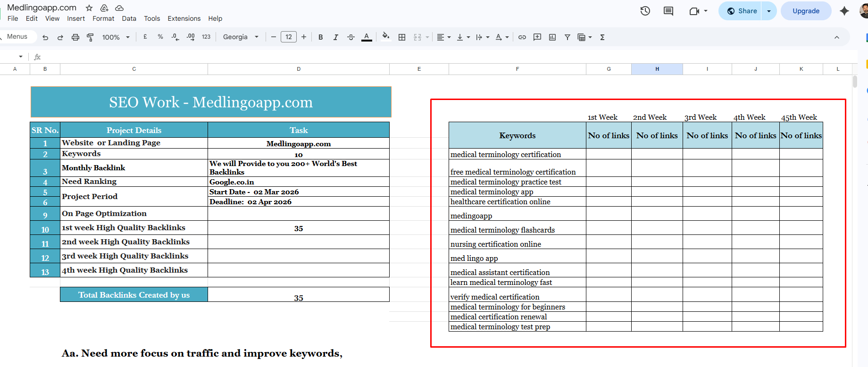Click the vertical scrollbar thumb
The height and width of the screenshot is (367, 868).
point(855,82)
